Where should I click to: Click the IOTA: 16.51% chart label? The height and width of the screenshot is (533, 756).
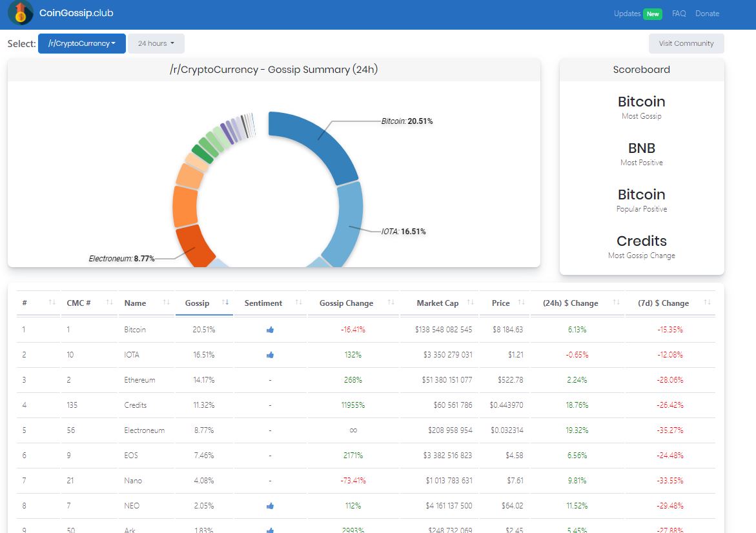pyautogui.click(x=404, y=231)
